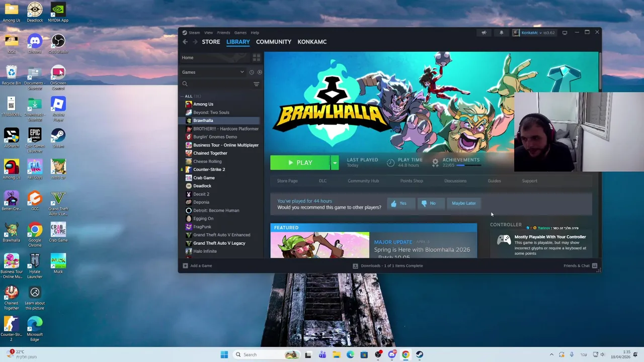Screen dimensions: 644x362
Task: Open Community Hub link
Action: click(363, 181)
